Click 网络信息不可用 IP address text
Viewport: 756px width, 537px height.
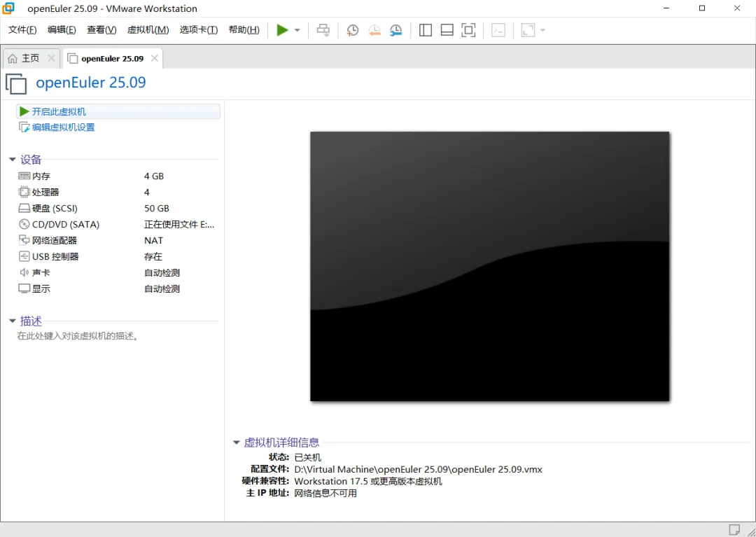click(325, 494)
